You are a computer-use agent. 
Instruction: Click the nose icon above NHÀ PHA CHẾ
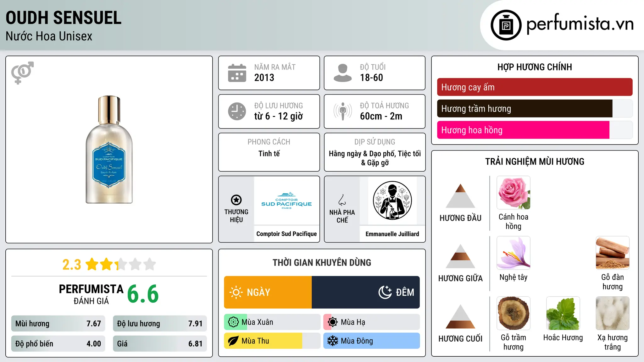[342, 200]
